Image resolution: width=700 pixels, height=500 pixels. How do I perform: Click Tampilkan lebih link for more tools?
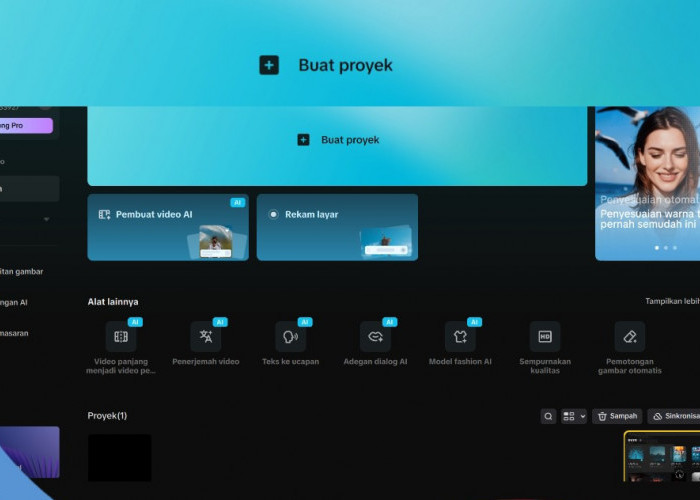672,301
